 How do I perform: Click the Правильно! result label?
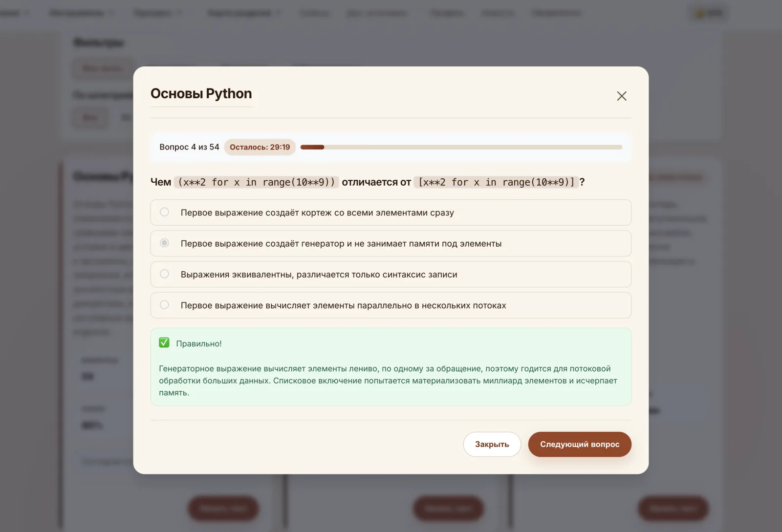199,343
